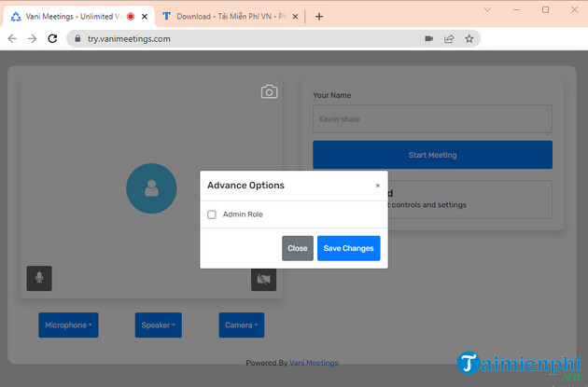Screen dimensions: 588x387
Task: Open the Vani Meetings footer link
Action: [314, 363]
